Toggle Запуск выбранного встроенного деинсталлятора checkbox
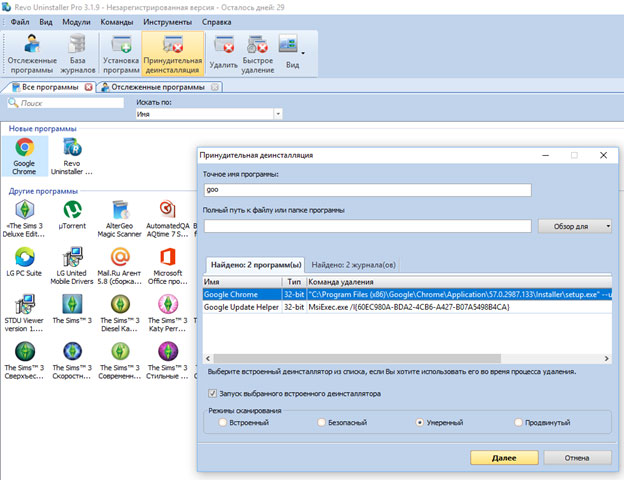The width and height of the screenshot is (624, 480). pyautogui.click(x=212, y=393)
